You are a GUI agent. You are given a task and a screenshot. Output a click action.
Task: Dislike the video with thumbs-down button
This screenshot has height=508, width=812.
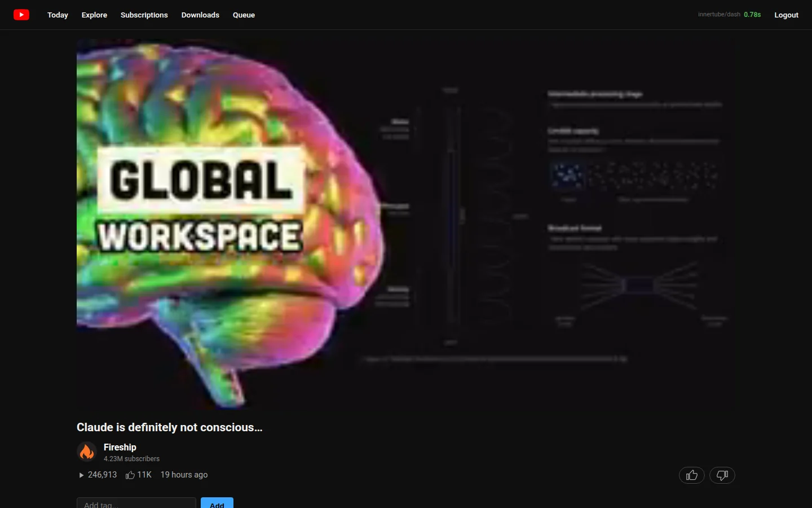click(x=722, y=475)
